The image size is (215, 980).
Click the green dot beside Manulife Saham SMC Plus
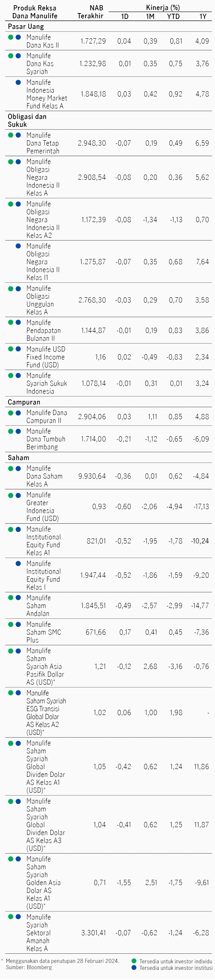pyautogui.click(x=11, y=624)
